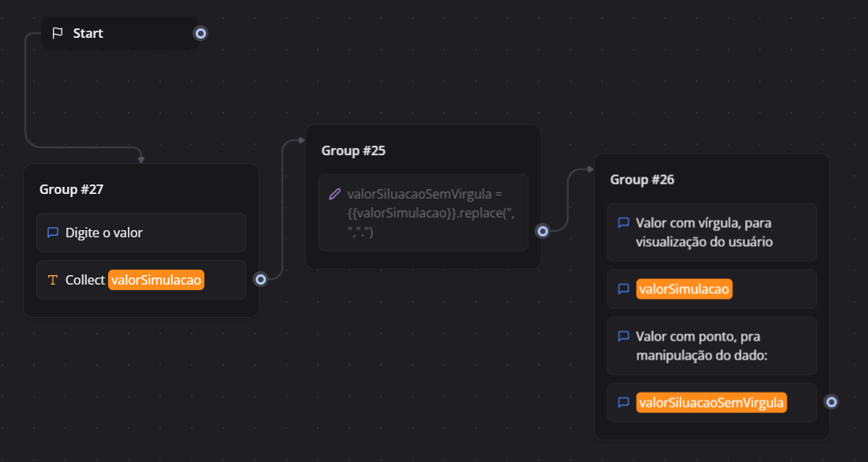Click chat icon beside Valor com ponto text
This screenshot has width=868, height=462.
click(623, 337)
